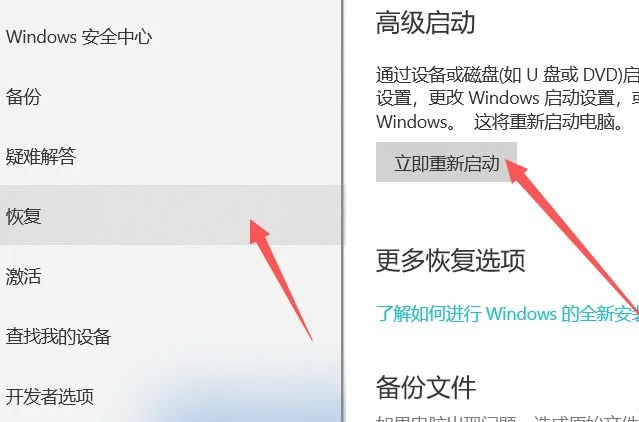The height and width of the screenshot is (422, 639).
Task: Open the link about Windows 的全新安装
Action: pyautogui.click(x=507, y=314)
